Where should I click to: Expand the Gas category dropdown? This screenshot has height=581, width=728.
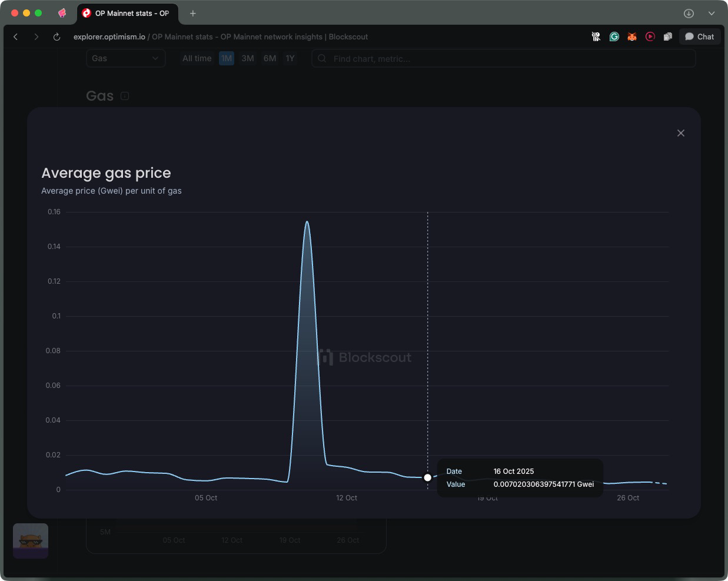point(125,58)
